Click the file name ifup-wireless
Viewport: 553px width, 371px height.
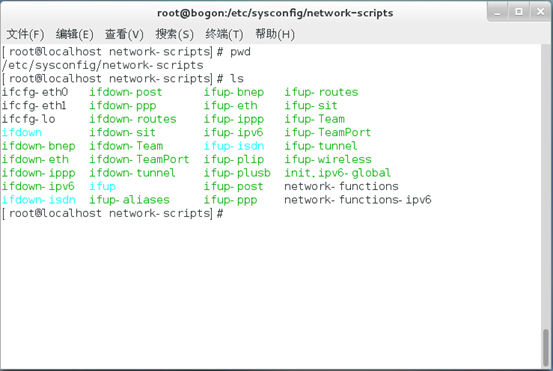point(328,159)
